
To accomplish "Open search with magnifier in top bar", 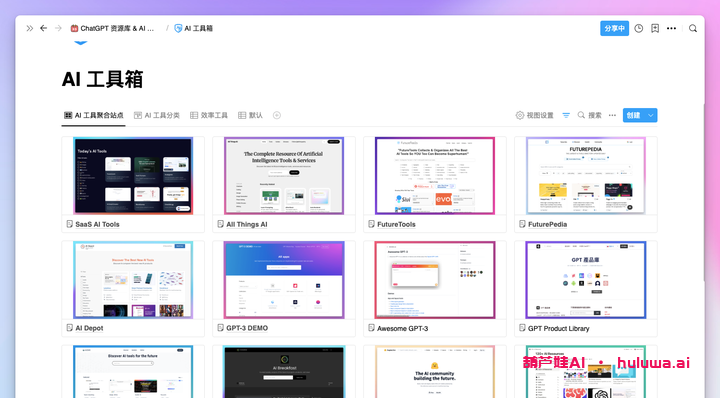I will (x=693, y=28).
